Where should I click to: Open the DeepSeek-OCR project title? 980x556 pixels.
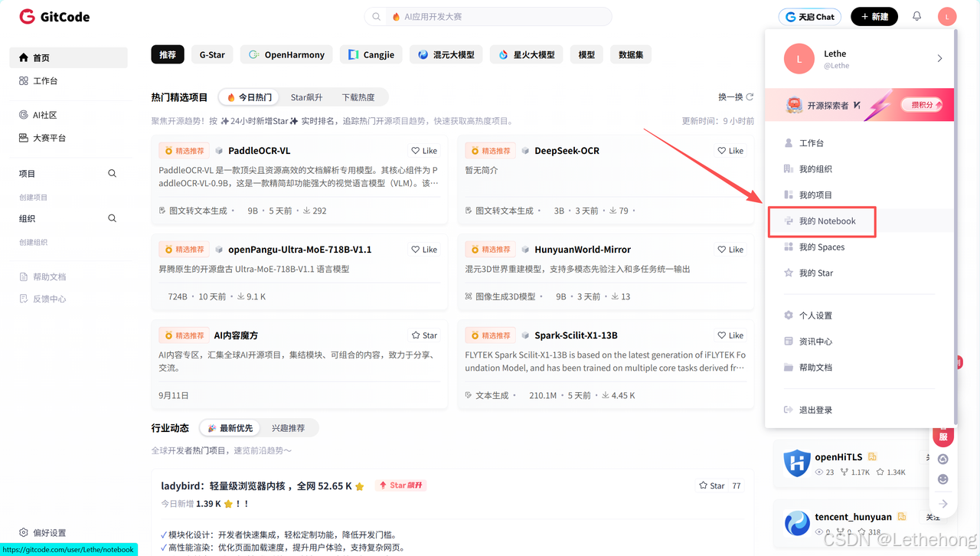pyautogui.click(x=567, y=151)
